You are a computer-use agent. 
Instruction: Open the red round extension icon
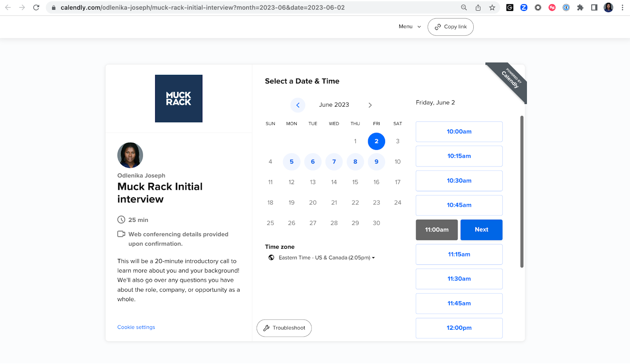552,7
